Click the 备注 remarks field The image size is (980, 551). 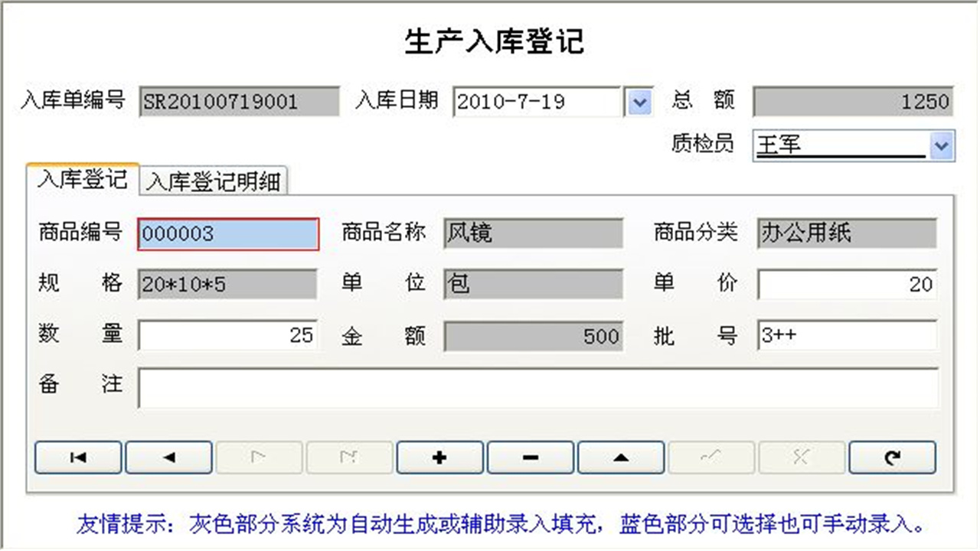[x=536, y=388]
